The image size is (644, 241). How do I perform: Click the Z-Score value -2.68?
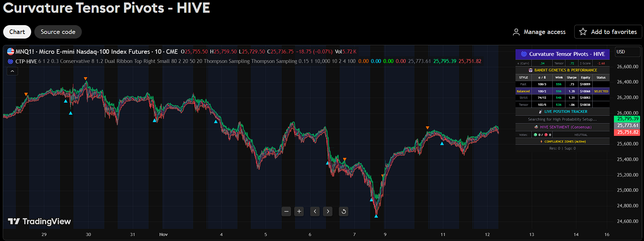point(601,63)
